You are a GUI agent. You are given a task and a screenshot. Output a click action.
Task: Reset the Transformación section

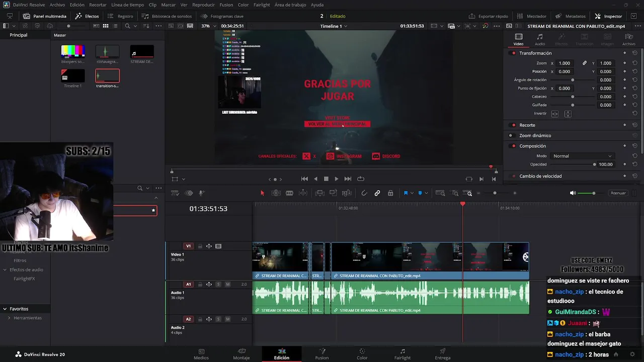click(635, 53)
